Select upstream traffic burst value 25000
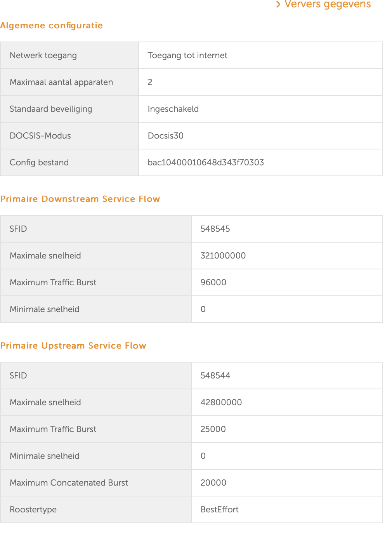 [213, 429]
